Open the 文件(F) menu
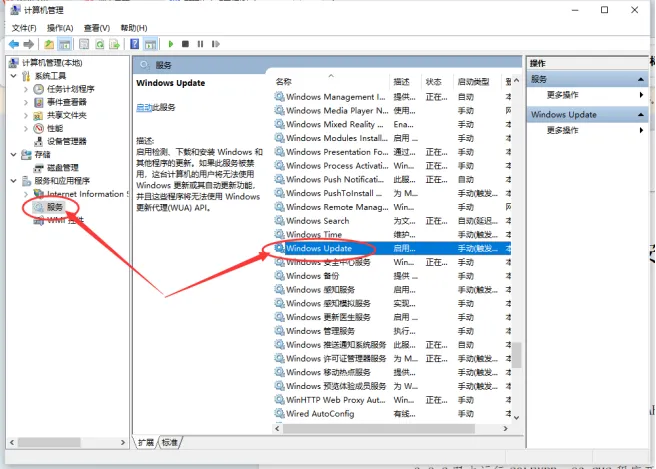 coord(24,28)
